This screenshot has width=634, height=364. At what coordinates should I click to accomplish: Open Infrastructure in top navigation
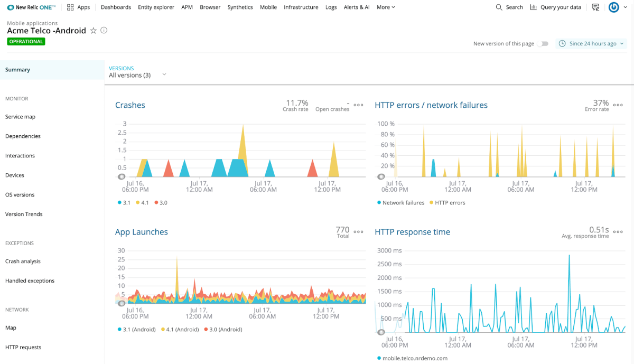(301, 7)
